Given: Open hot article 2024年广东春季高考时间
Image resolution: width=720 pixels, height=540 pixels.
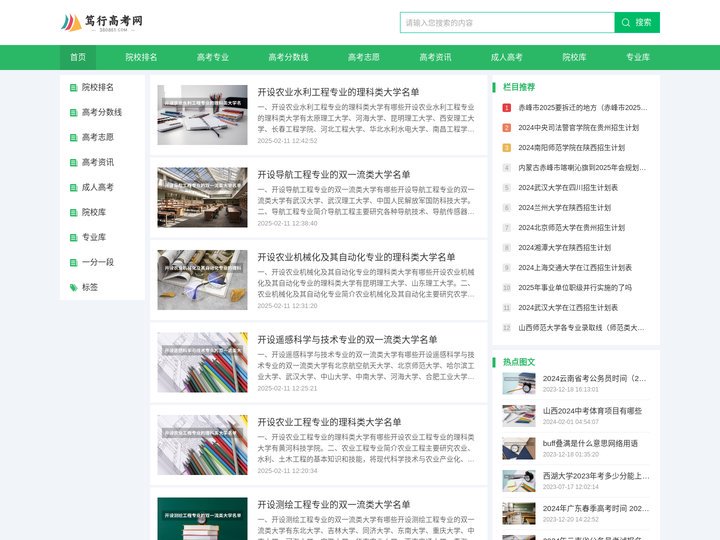Looking at the screenshot, I should 596,508.
